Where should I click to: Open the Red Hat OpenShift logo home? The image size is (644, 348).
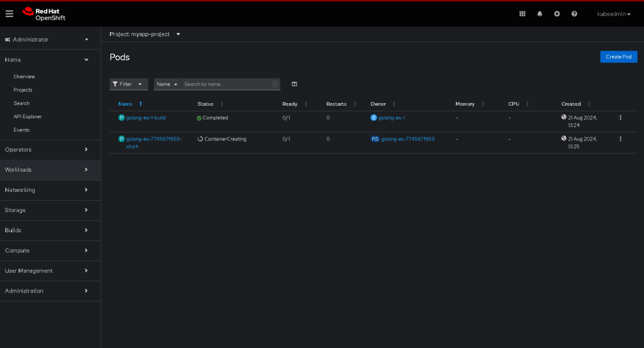pyautogui.click(x=44, y=14)
